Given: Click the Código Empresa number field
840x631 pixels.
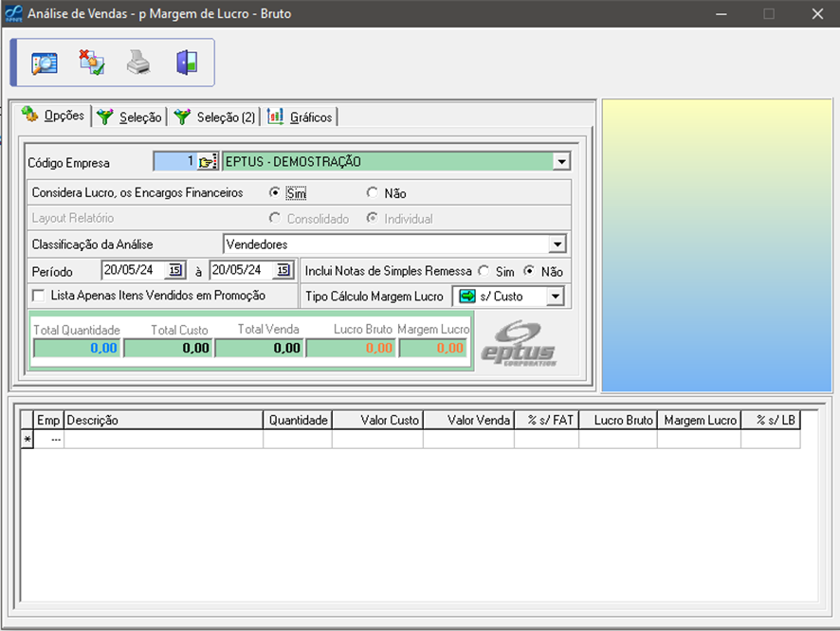Looking at the screenshot, I should (174, 162).
